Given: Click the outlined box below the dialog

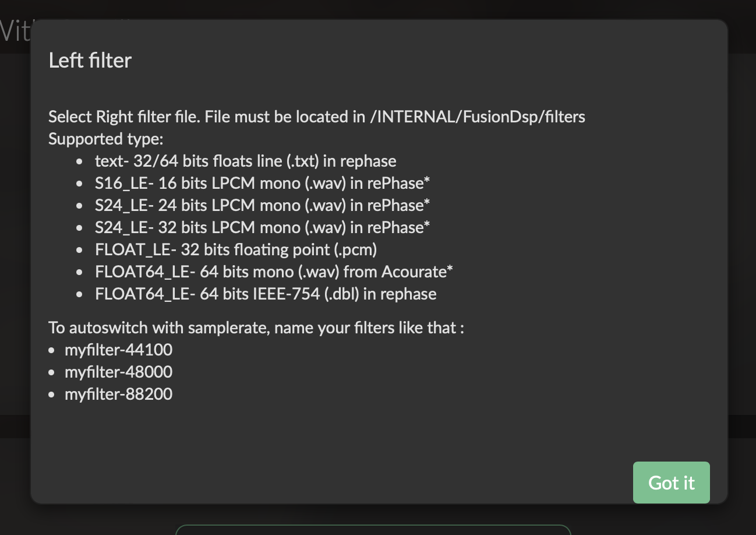Looking at the screenshot, I should (373, 529).
